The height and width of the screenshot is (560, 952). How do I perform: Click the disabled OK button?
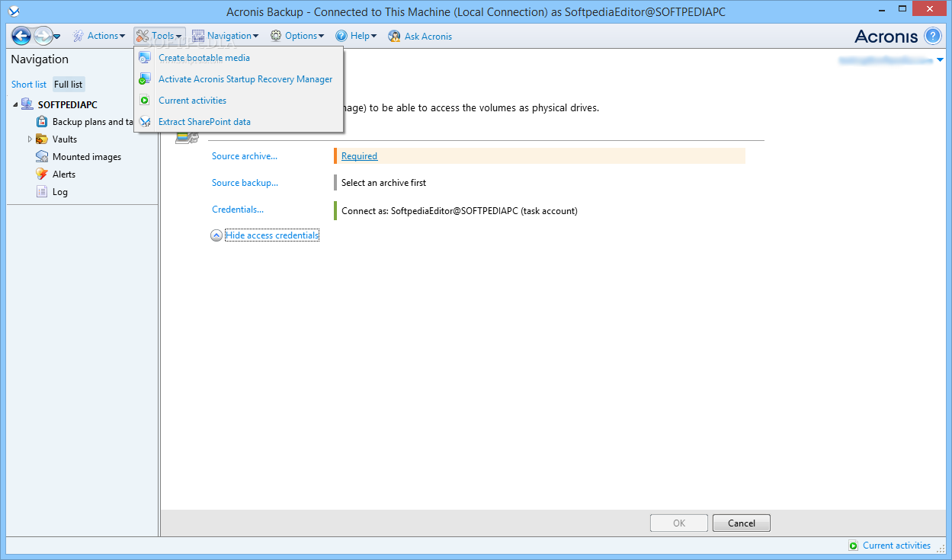click(x=679, y=523)
